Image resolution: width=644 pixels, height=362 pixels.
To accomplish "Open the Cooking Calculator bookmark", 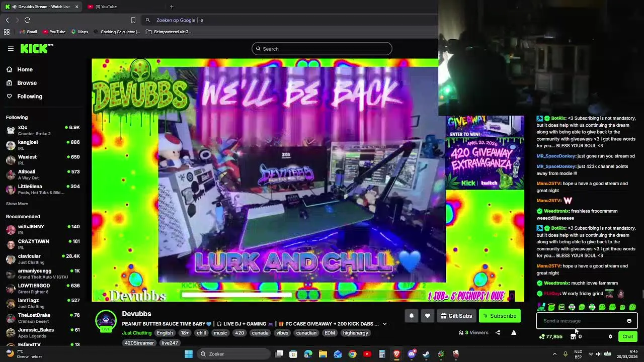I will 116,32.
